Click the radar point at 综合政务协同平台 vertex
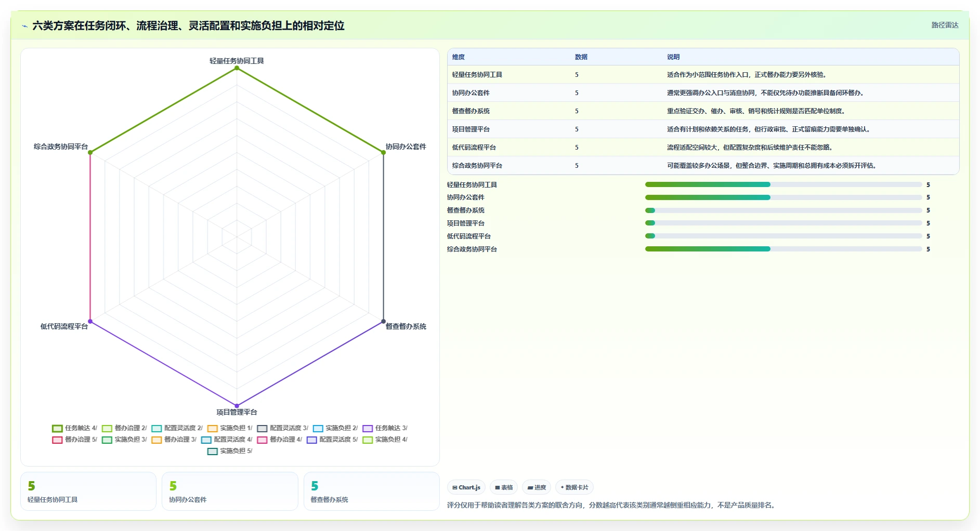The image size is (980, 531). tap(90, 153)
